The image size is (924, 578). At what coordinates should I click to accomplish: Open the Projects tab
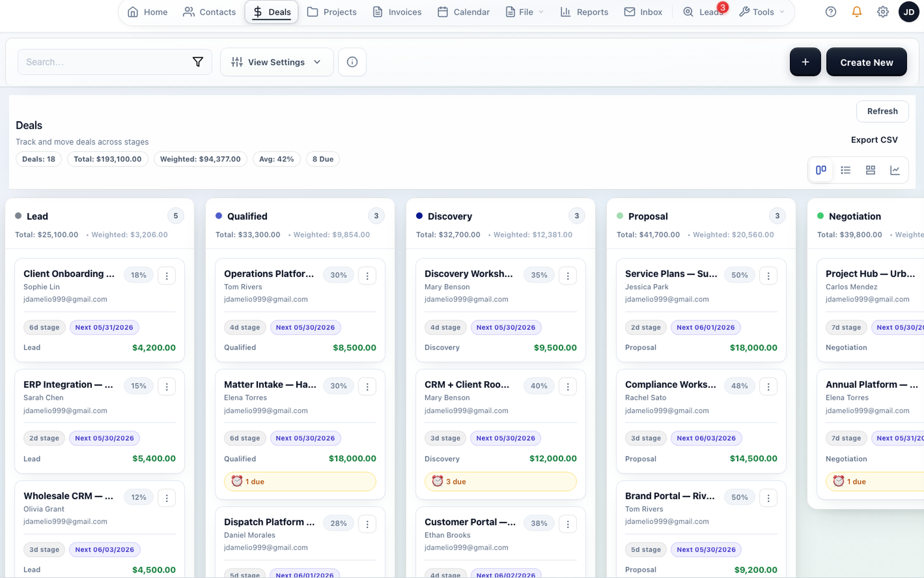tap(332, 12)
